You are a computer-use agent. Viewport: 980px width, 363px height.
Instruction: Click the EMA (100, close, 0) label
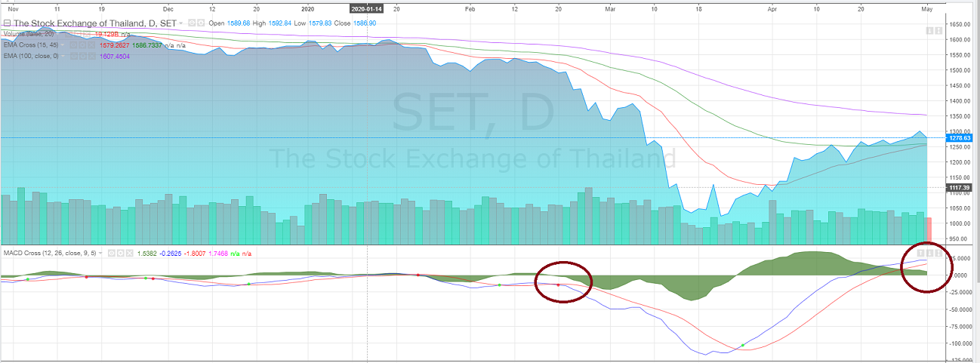[x=31, y=56]
